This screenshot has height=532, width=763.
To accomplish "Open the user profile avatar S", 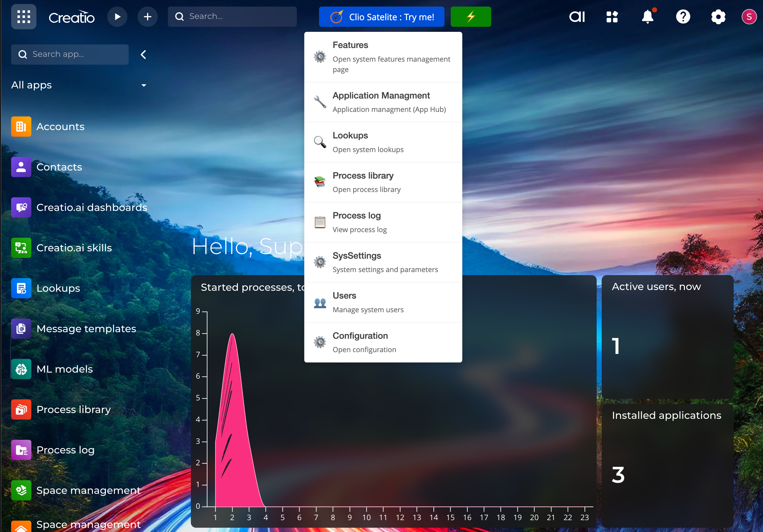I will (x=749, y=17).
